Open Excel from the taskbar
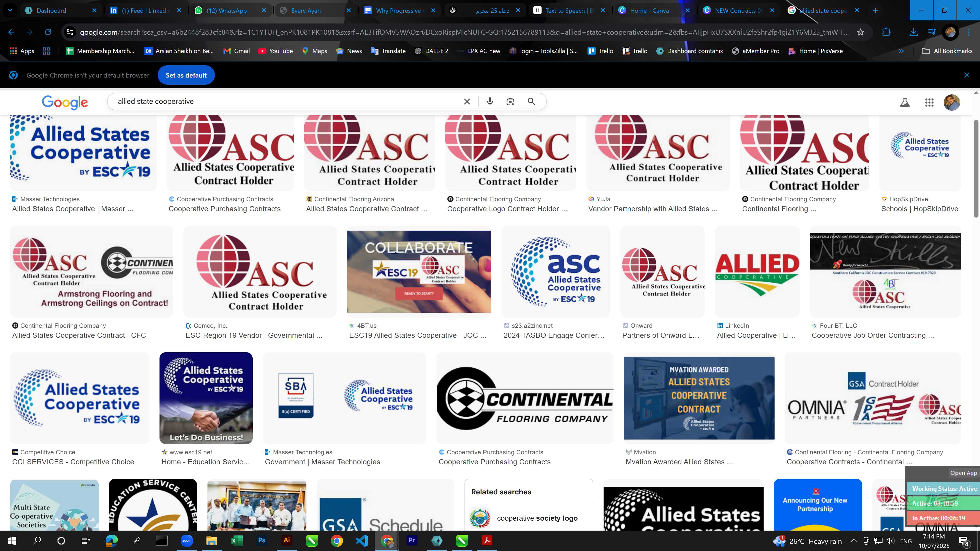Screen dimensions: 980x551 tap(236, 540)
